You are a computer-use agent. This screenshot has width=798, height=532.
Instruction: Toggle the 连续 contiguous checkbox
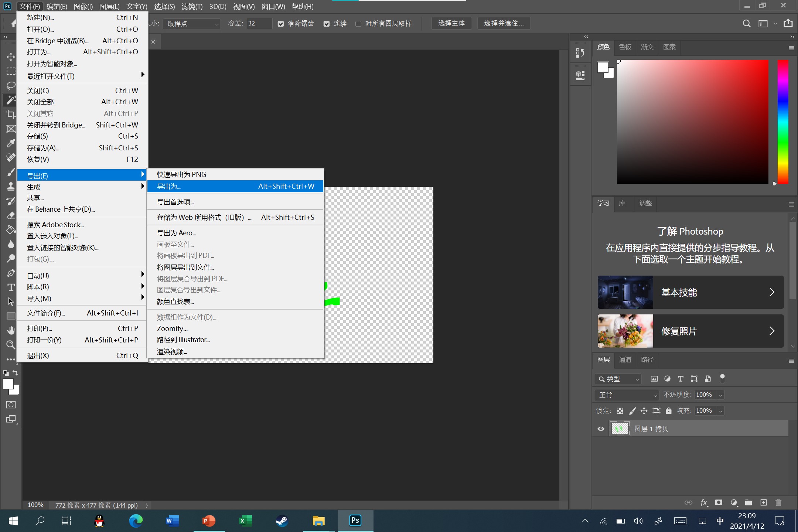327,24
